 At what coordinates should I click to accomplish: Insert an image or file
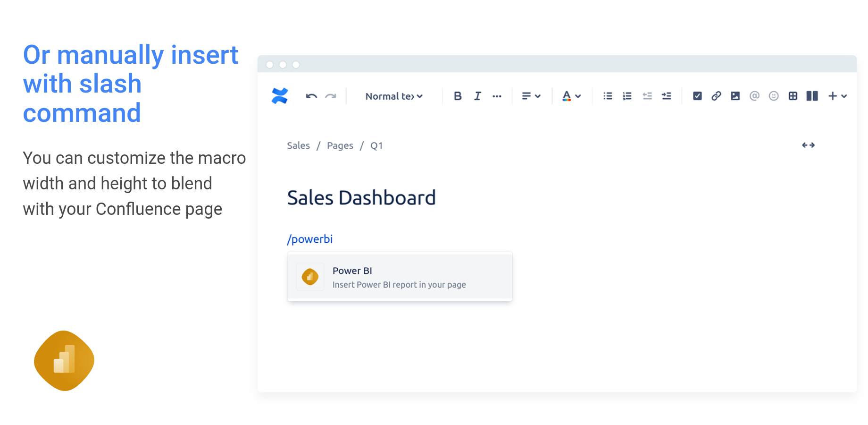tap(735, 96)
